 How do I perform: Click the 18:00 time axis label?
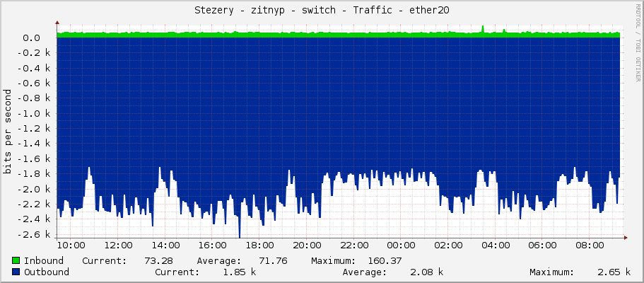click(259, 246)
